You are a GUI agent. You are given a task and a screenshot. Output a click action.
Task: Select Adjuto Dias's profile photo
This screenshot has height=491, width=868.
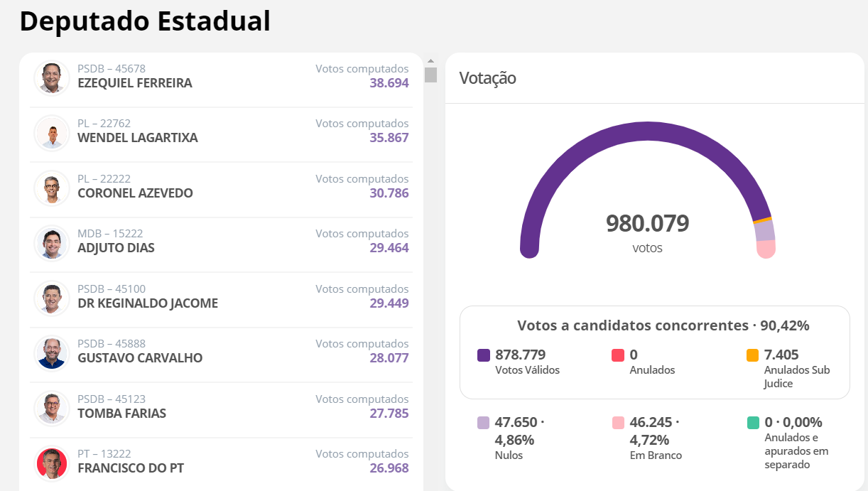tap(52, 243)
